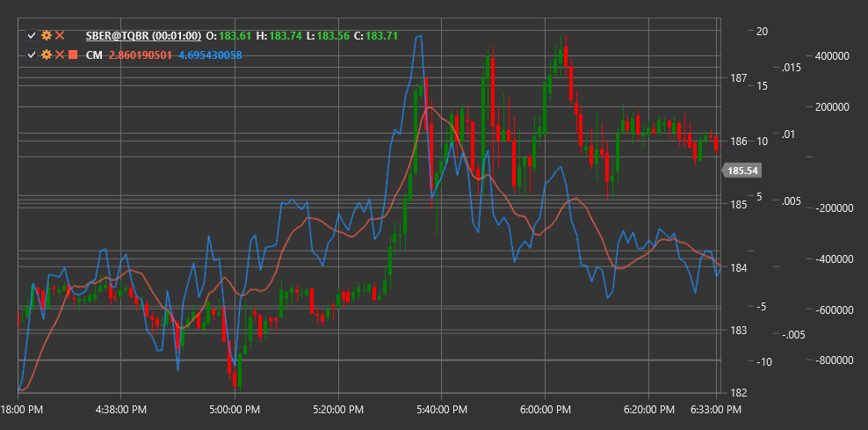Click the 4:38:00 PM time label
The width and height of the screenshot is (868, 430).
[x=120, y=410]
